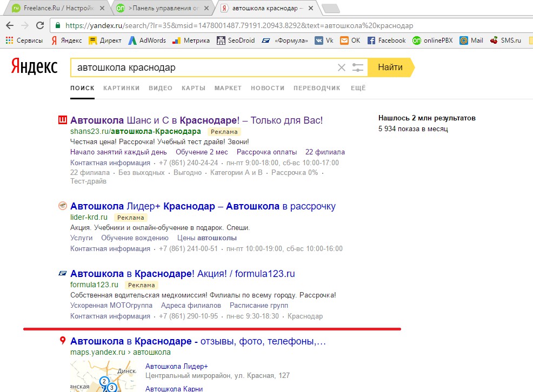Clear the search query with the X icon
Screen dimensions: 533x392
pyautogui.click(x=342, y=67)
